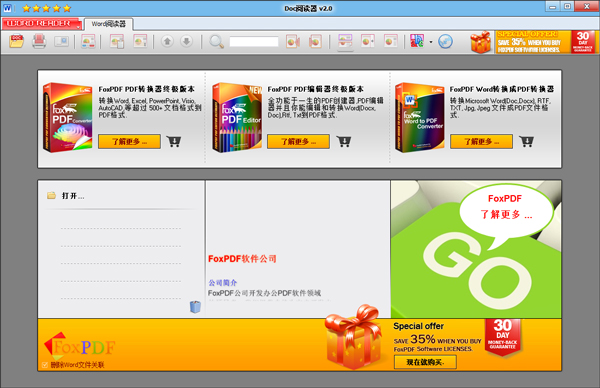Click the FoxPDF PDF Converter product box image
600x388 pixels.
point(68,117)
